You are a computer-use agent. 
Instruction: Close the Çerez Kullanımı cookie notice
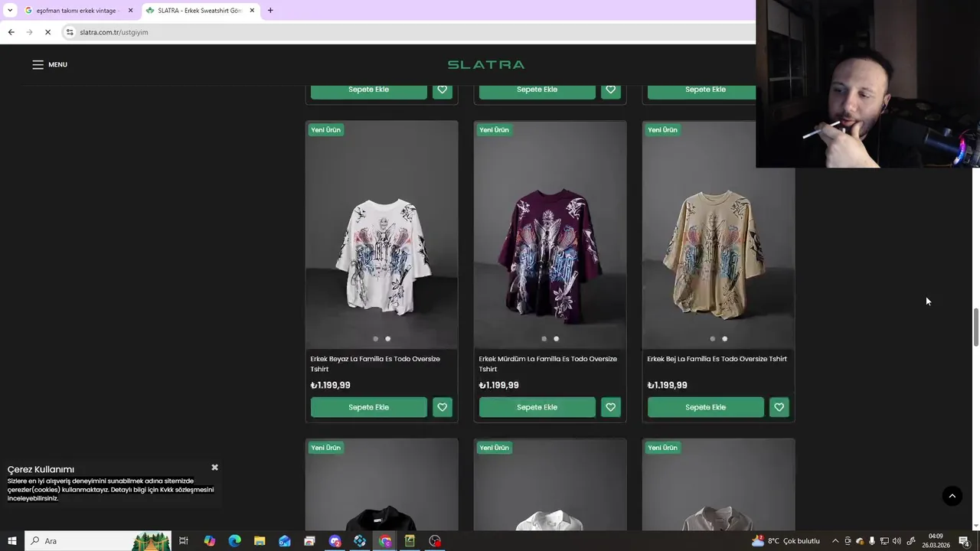214,467
